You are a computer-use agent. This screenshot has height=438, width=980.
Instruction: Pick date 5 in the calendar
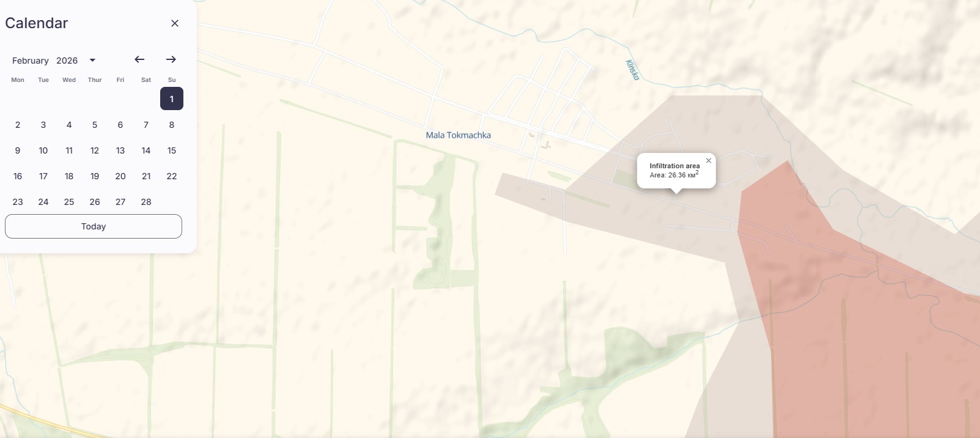click(x=95, y=125)
